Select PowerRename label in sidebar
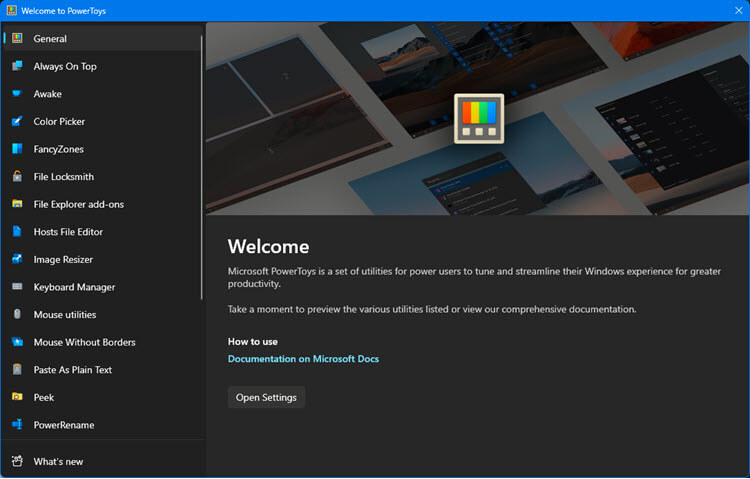The height and width of the screenshot is (479, 750). pos(64,425)
